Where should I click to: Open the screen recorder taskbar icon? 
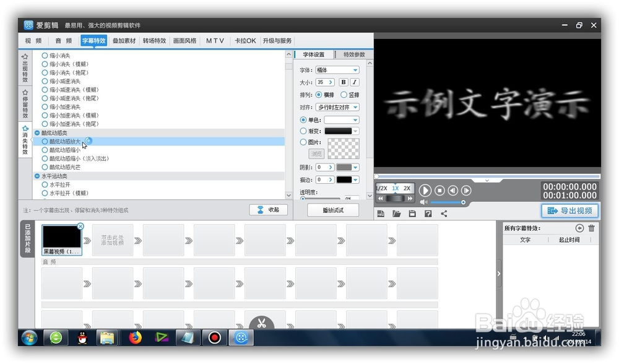tap(214, 338)
